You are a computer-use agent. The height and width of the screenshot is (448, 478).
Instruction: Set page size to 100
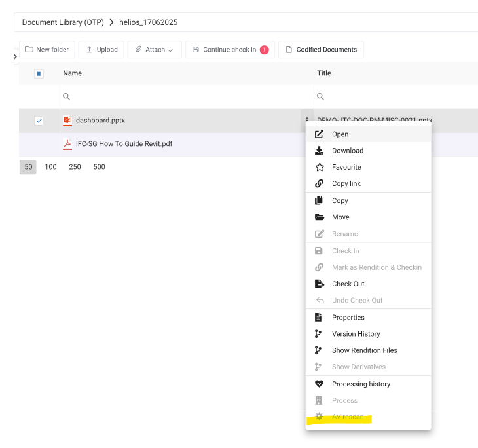pyautogui.click(x=50, y=167)
